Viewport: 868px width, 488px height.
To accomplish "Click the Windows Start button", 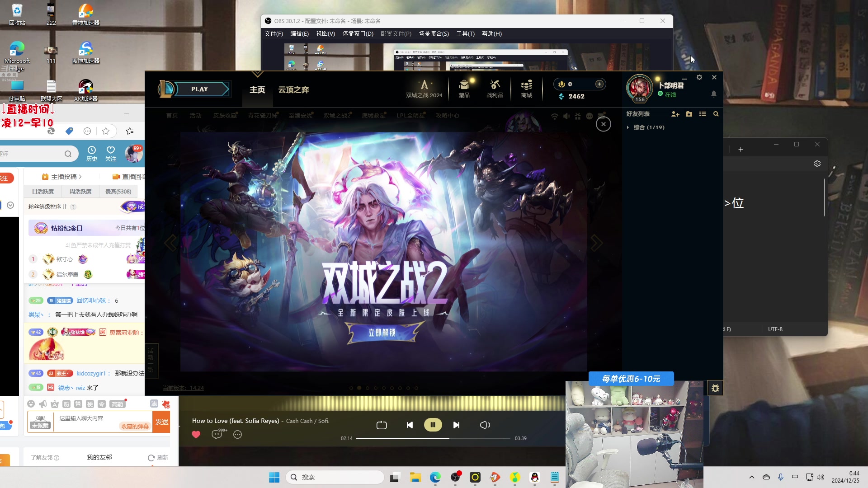I will [x=274, y=477].
